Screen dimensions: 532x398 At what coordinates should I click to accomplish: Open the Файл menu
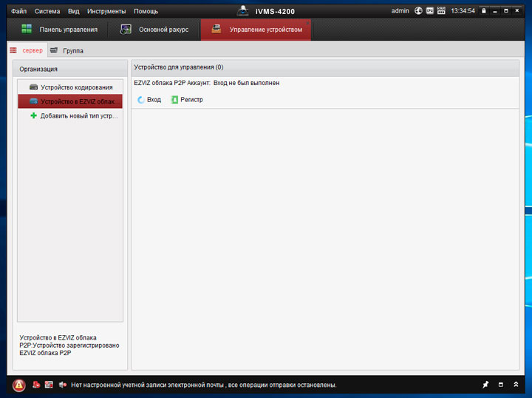(x=18, y=11)
